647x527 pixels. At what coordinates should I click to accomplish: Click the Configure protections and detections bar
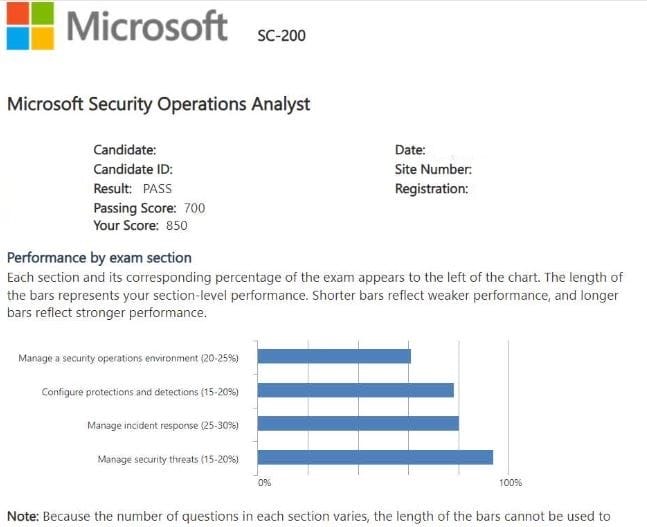point(356,390)
